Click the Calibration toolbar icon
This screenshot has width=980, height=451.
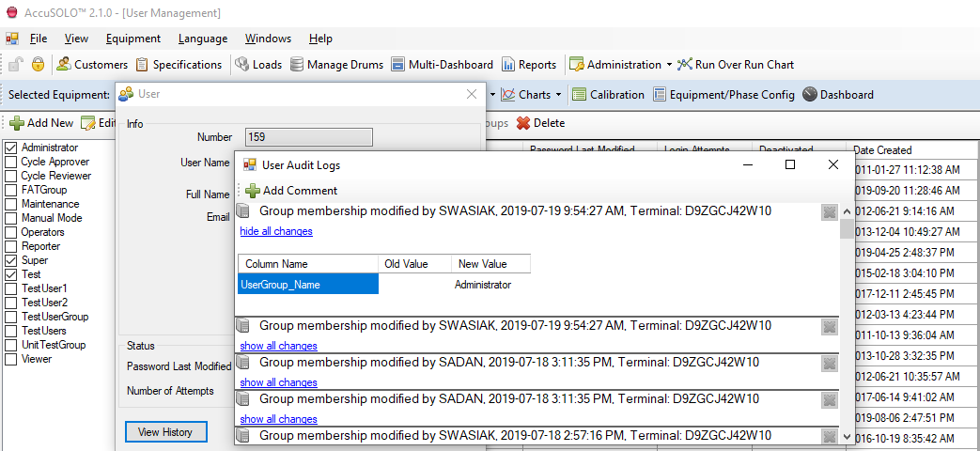point(580,95)
